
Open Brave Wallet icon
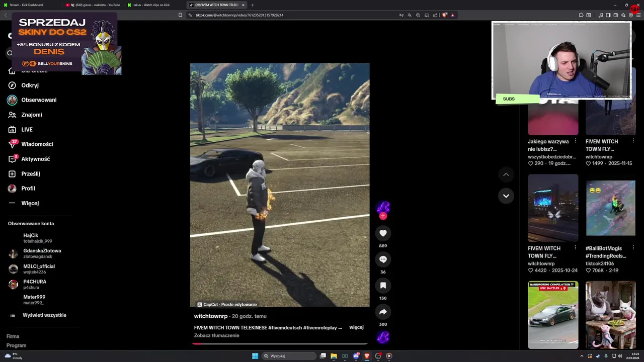point(616,15)
